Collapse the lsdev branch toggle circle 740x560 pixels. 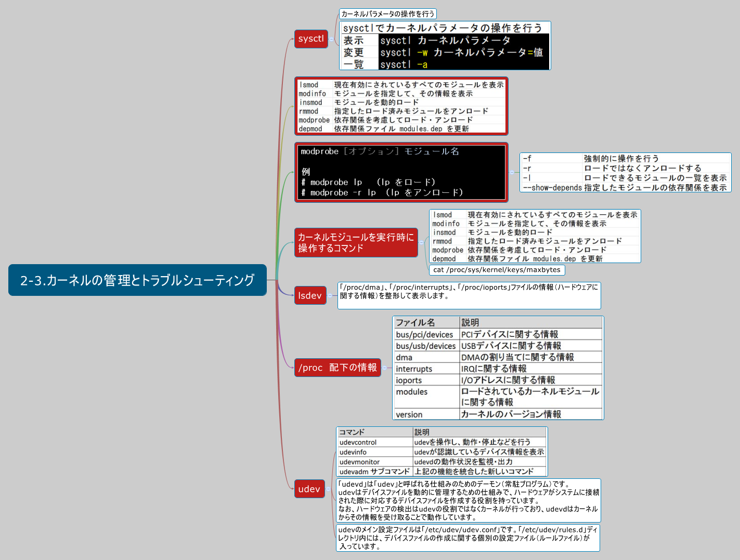click(330, 295)
